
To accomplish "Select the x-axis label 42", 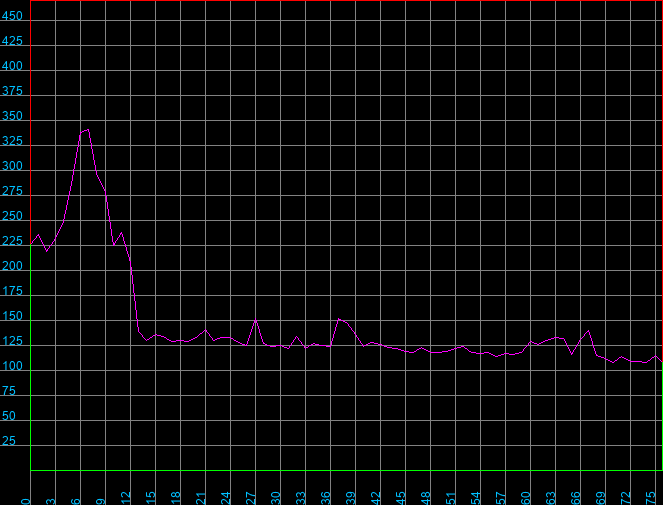I will point(375,498).
